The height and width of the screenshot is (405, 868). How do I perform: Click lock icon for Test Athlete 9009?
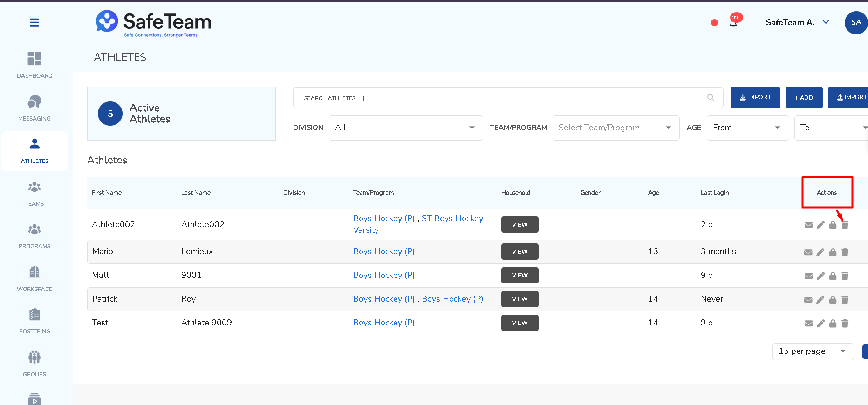[x=833, y=324]
